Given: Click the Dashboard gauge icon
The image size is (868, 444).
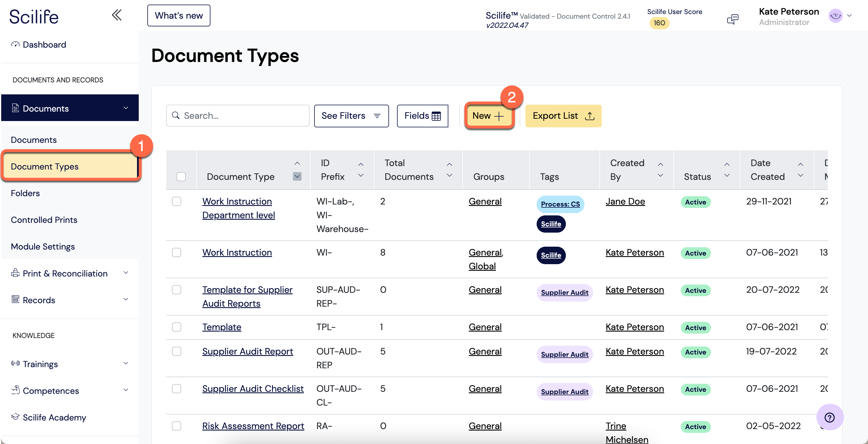Looking at the screenshot, I should coord(15,44).
